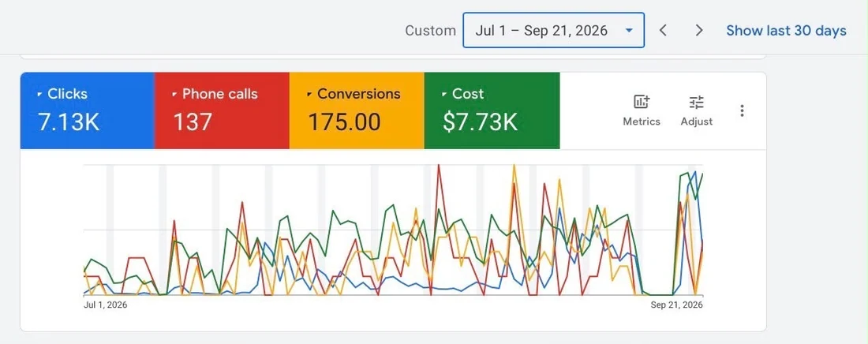Expand the Conversions metric dropdown arrow
Screen dimensions: 868x344
309,95
